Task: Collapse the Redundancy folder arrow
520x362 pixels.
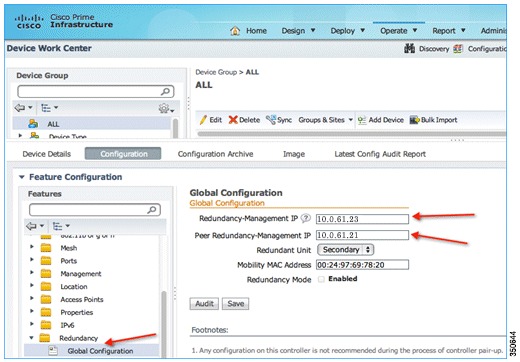Action: [x=32, y=338]
